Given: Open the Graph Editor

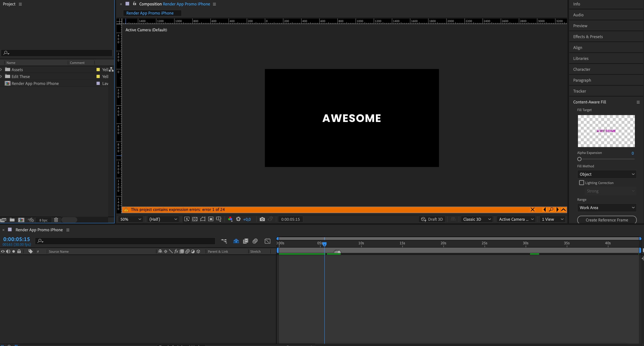Looking at the screenshot, I should 267,241.
